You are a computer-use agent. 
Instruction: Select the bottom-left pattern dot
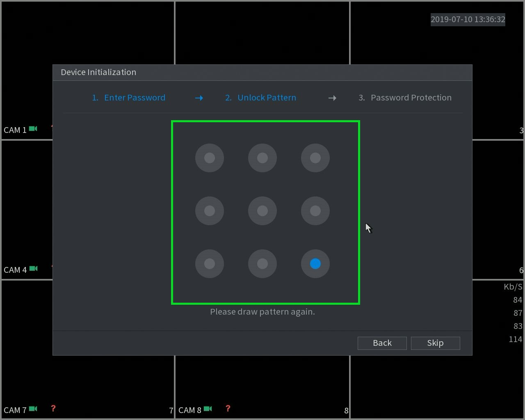pyautogui.click(x=210, y=264)
